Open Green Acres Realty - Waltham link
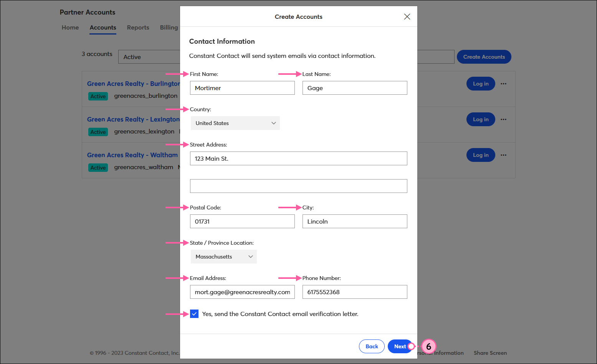 (132, 155)
